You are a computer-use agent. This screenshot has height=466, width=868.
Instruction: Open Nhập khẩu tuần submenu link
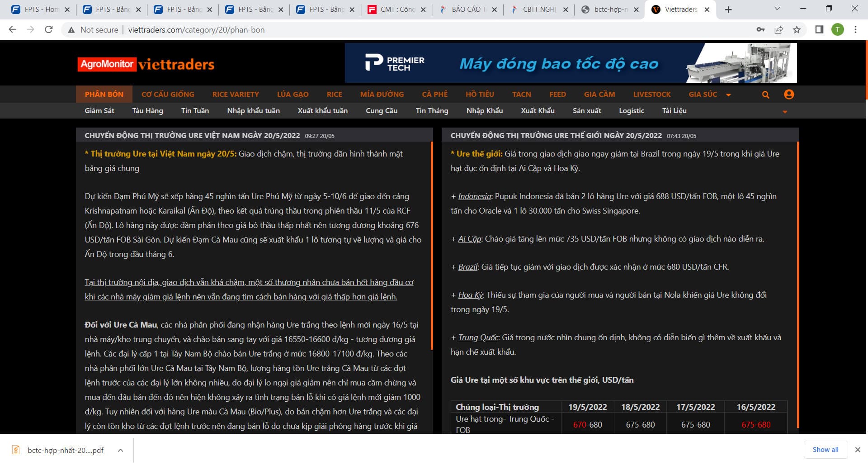coord(253,110)
